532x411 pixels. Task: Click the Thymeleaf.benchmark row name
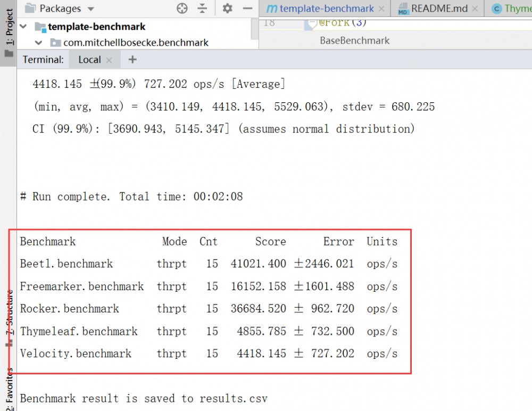click(79, 331)
